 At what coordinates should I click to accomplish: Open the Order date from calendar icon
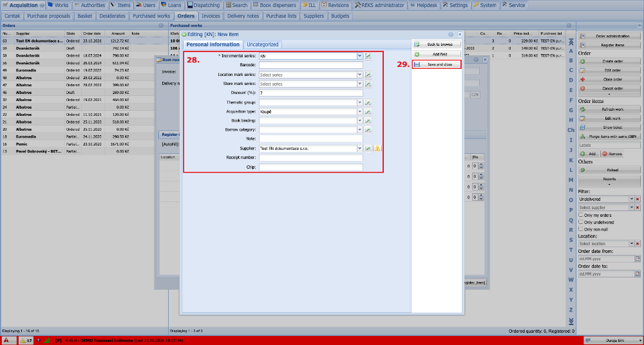point(638,259)
